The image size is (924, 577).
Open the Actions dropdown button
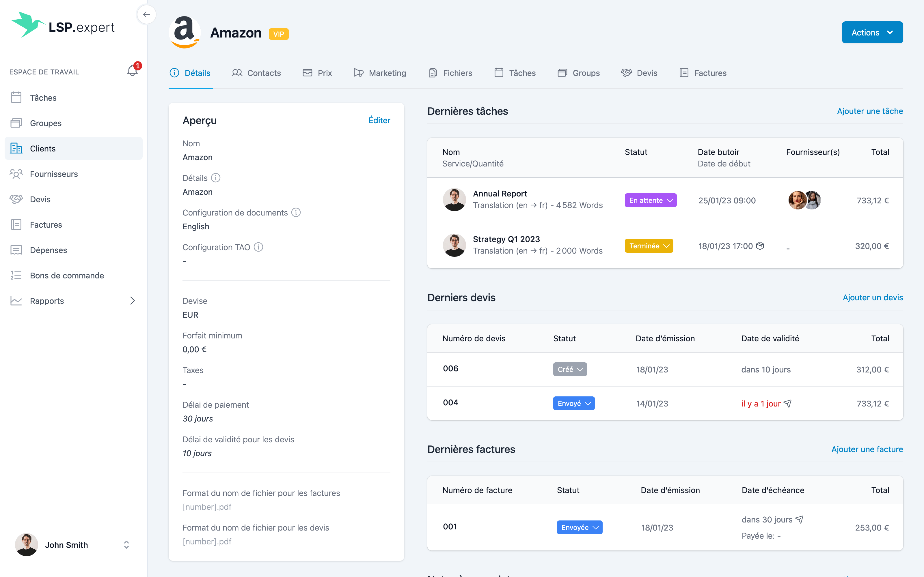(x=872, y=32)
